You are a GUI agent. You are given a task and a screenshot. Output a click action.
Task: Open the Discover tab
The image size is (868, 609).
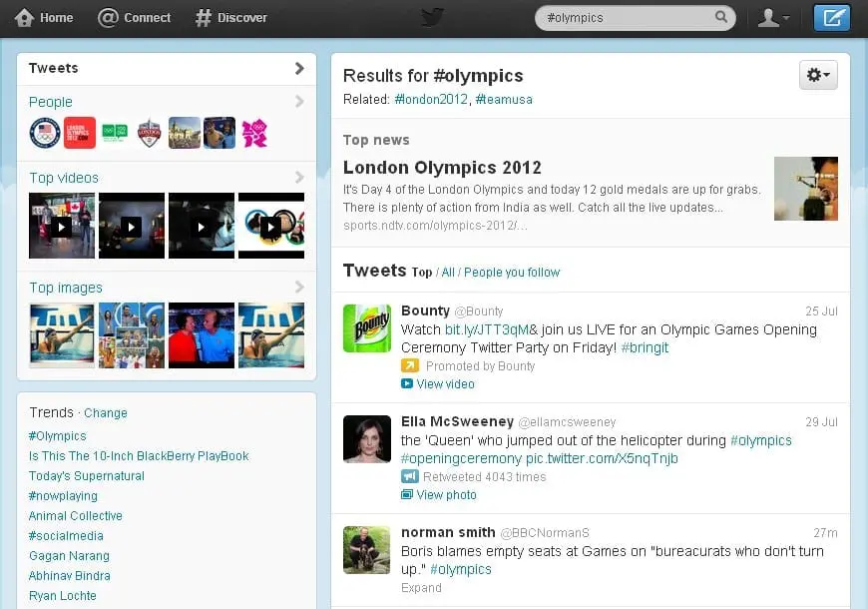click(230, 18)
